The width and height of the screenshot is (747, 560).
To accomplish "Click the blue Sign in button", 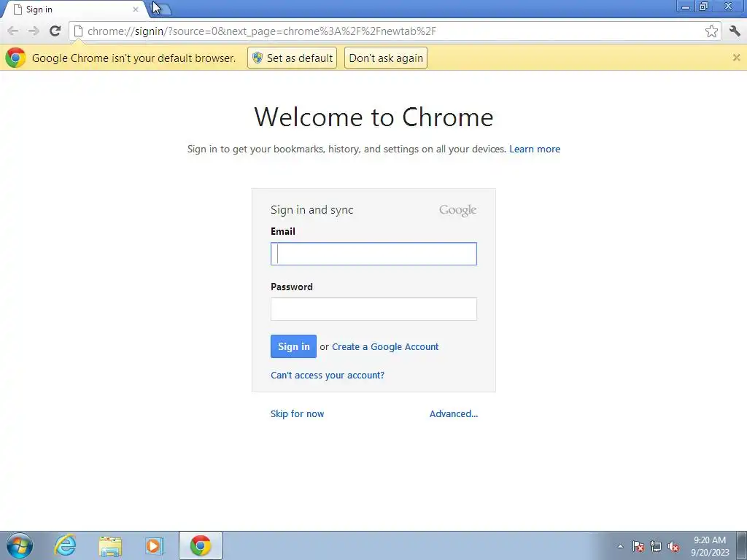I will pyautogui.click(x=293, y=346).
